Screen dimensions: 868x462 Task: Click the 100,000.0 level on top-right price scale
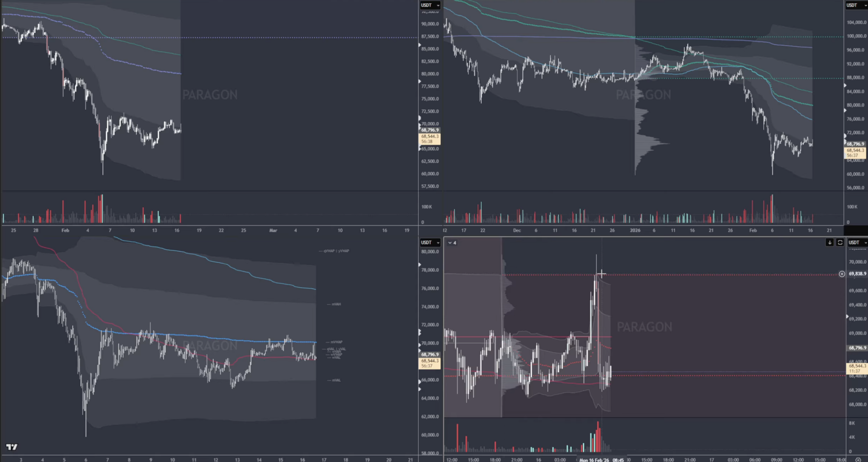(x=856, y=36)
